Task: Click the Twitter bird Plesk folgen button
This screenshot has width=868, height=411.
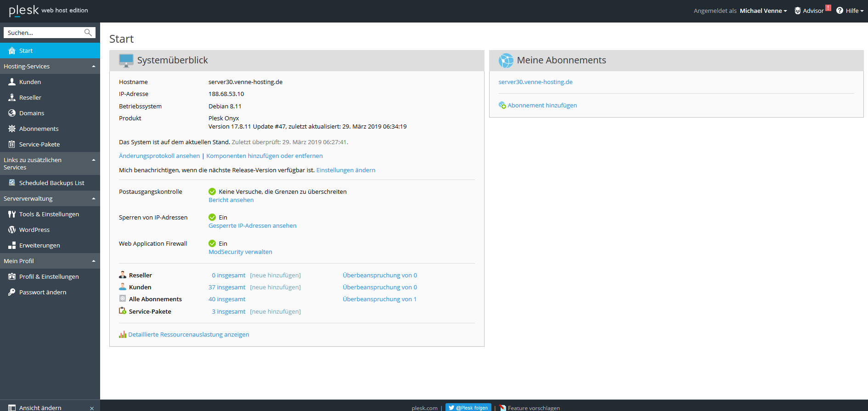Action: click(468, 407)
